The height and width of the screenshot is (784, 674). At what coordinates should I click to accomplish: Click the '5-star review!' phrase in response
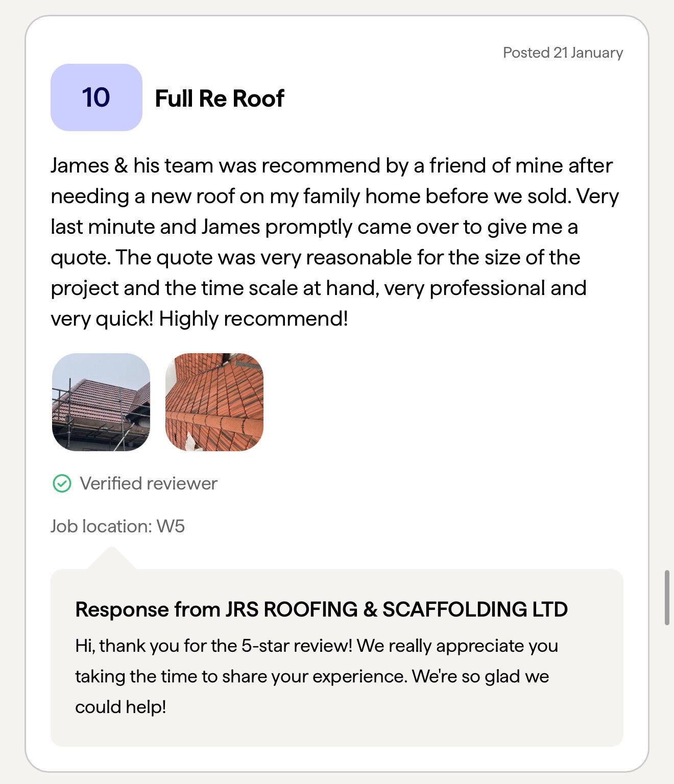point(297,646)
